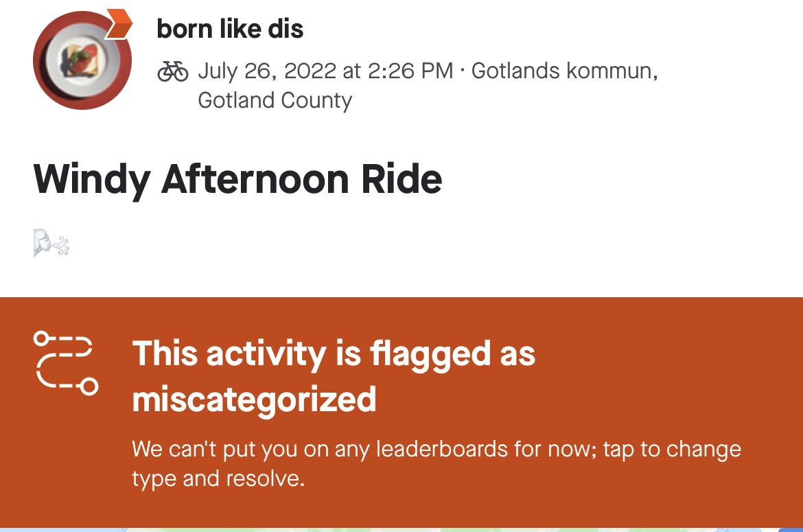The image size is (803, 532).
Task: Click the orange subscriber chevron badge
Action: (119, 24)
